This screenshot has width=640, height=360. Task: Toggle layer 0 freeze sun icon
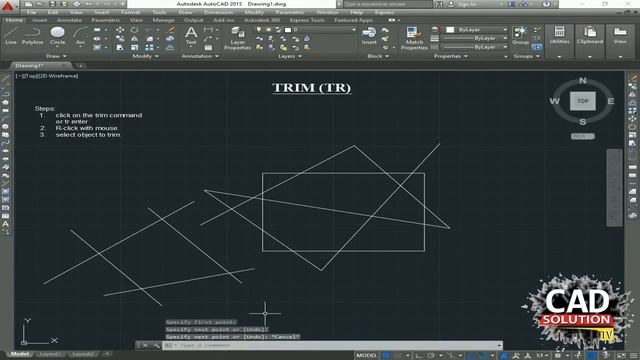[269, 30]
